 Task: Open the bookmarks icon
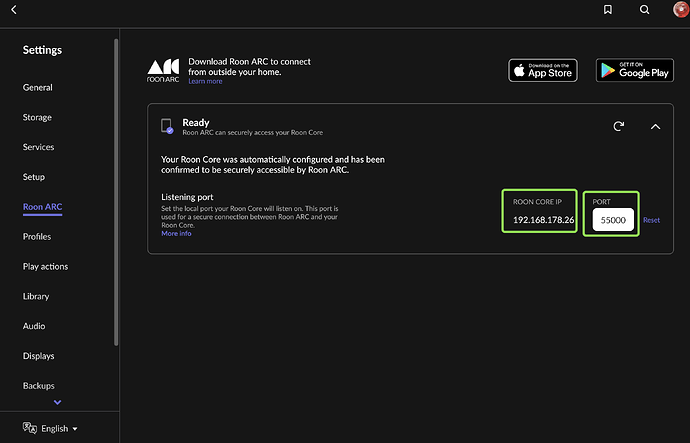pyautogui.click(x=608, y=10)
